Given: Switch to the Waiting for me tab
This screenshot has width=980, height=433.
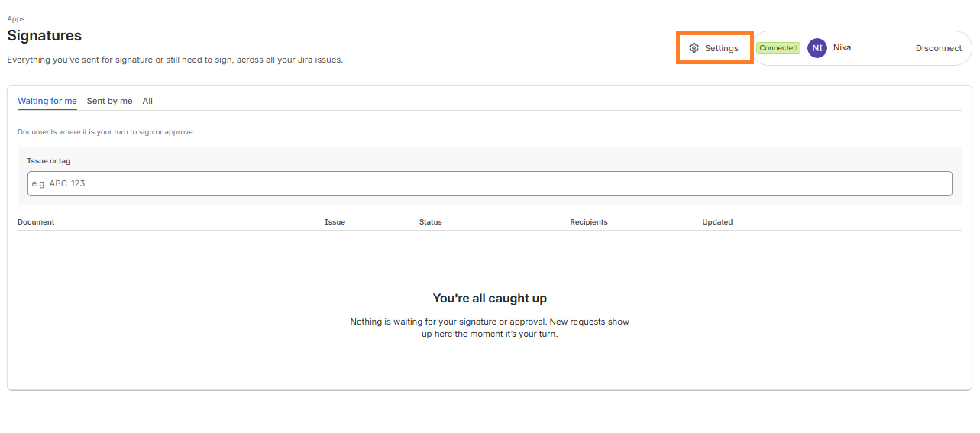Looking at the screenshot, I should pos(47,101).
